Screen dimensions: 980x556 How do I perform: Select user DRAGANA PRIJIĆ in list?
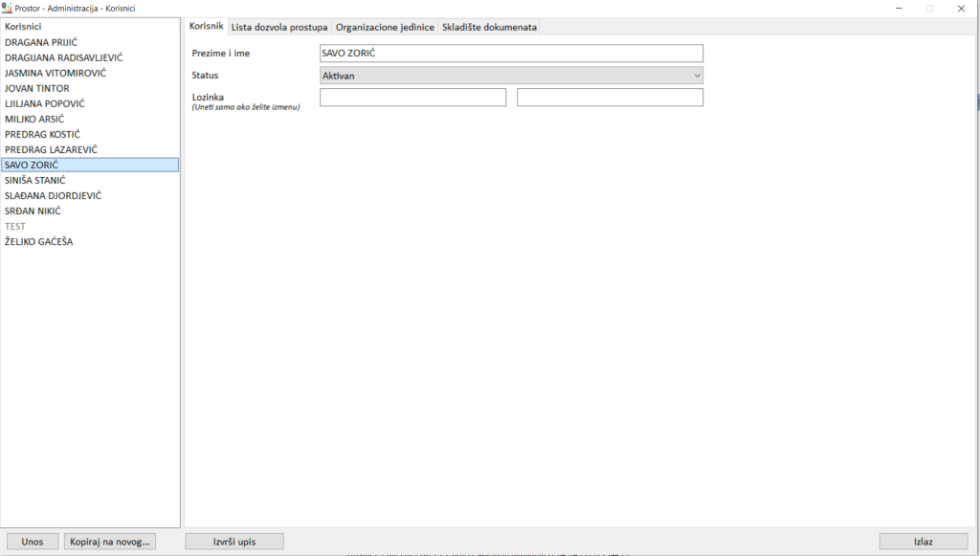click(41, 42)
